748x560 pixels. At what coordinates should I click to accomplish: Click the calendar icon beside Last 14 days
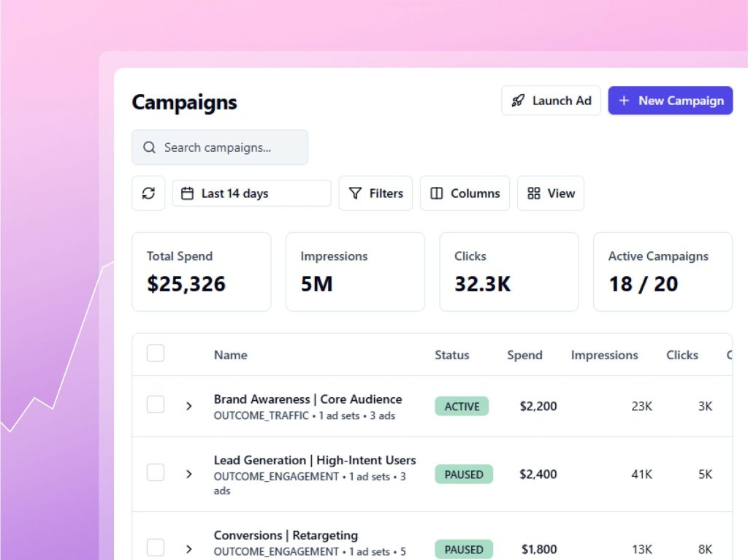pyautogui.click(x=188, y=193)
